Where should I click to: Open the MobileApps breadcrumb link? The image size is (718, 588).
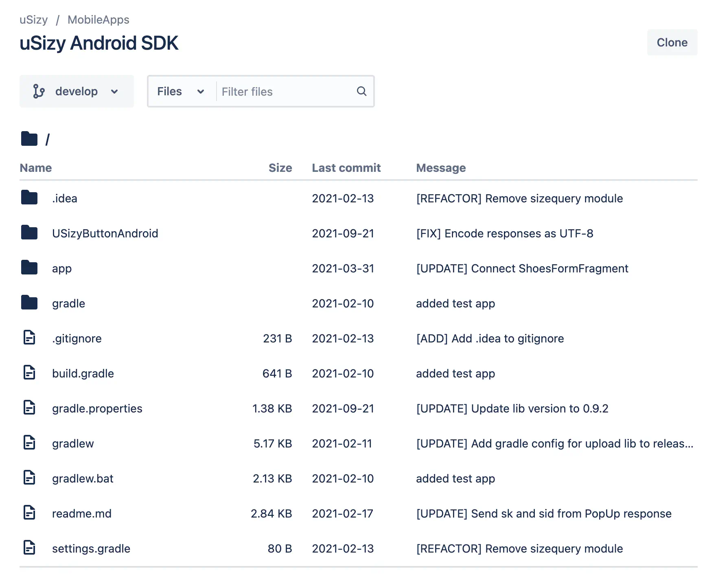98,20
